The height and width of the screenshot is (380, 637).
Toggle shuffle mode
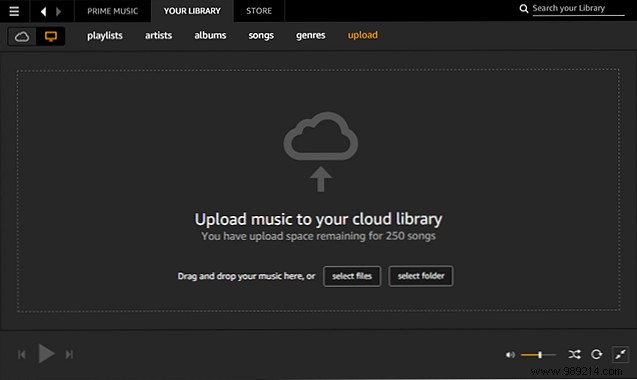pyautogui.click(x=574, y=354)
